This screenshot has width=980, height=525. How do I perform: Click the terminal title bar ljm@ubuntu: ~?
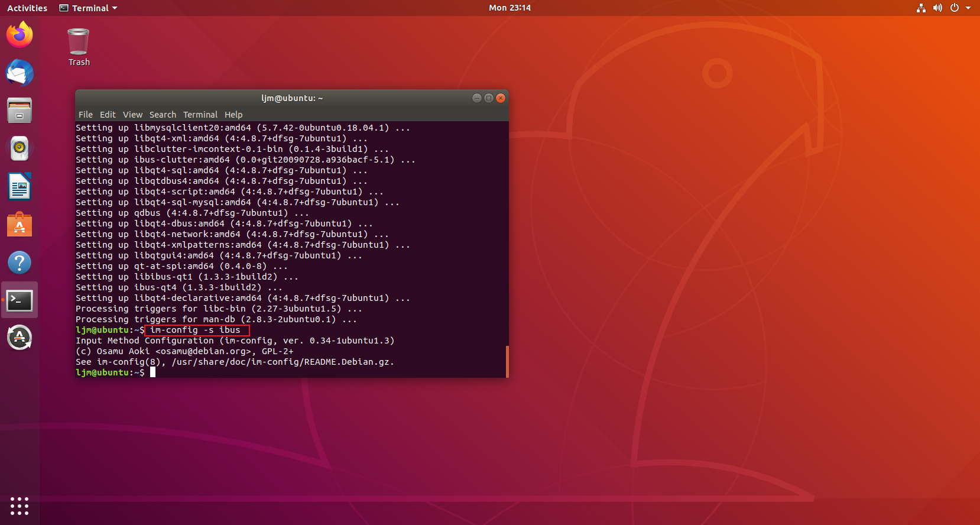click(x=292, y=98)
